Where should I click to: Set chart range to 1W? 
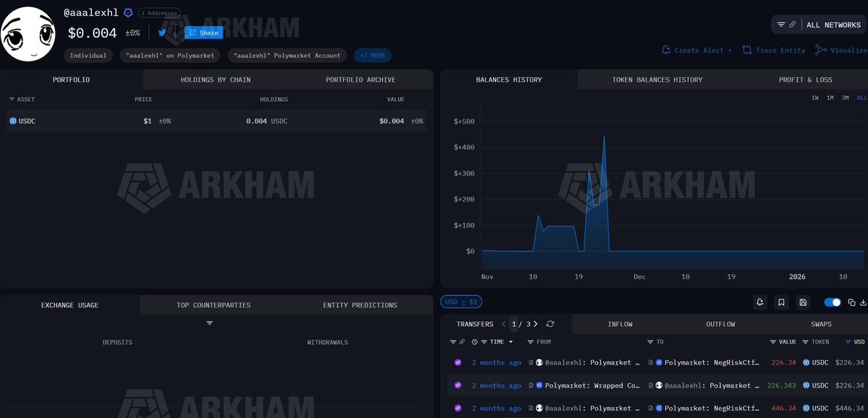815,98
